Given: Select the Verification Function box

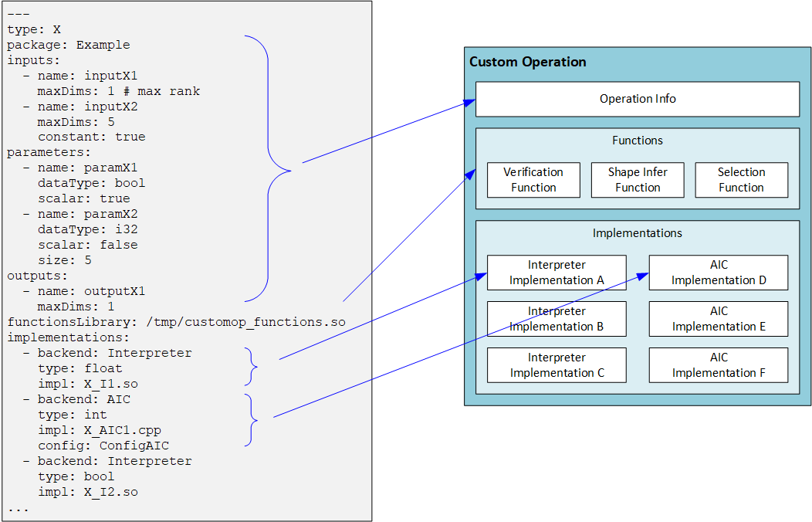Looking at the screenshot, I should 533,180.
